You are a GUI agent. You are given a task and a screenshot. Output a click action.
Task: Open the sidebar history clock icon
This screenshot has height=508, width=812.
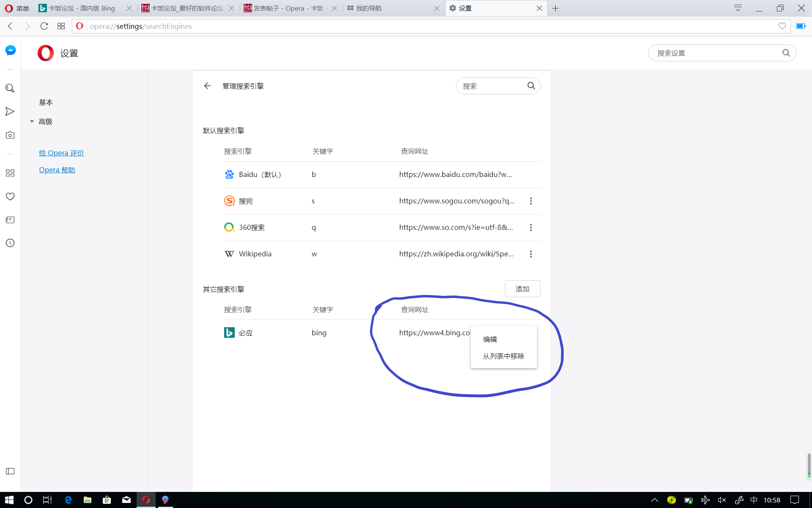tap(10, 243)
